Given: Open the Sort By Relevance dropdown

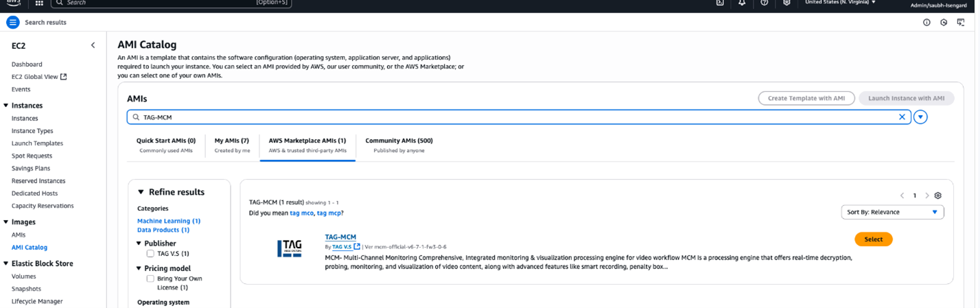Looking at the screenshot, I should pos(892,213).
